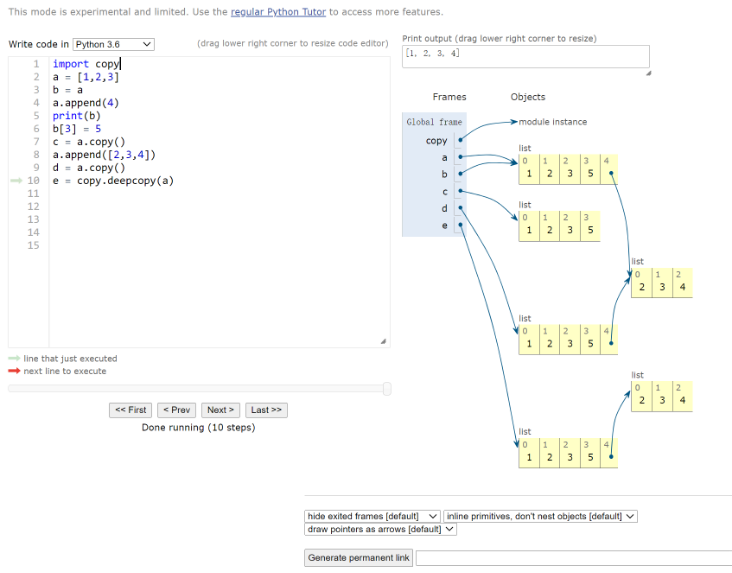Jump to end with Last button

(266, 410)
